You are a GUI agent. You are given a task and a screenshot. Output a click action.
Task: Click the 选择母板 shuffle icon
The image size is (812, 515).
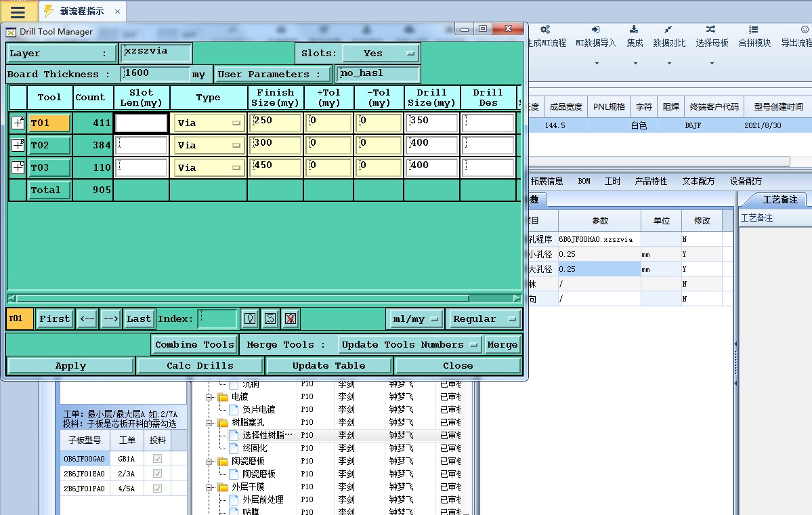tap(711, 30)
